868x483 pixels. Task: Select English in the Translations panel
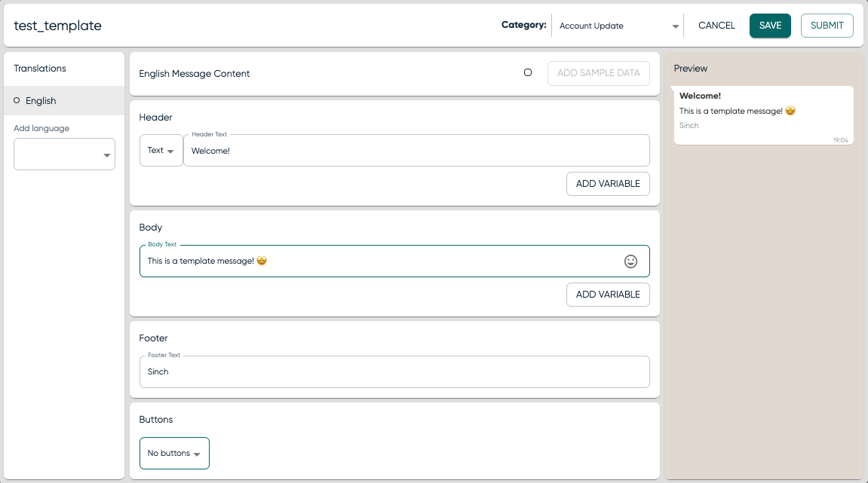click(41, 100)
